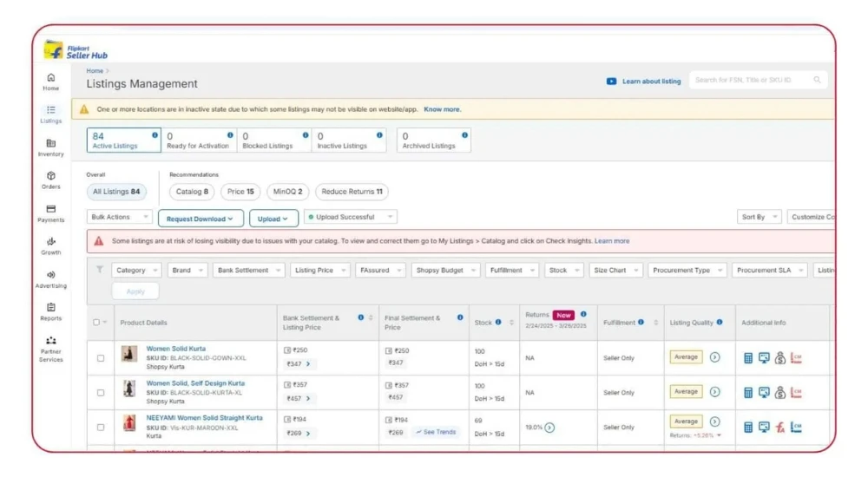Open the Brand filter dropdown
Viewport: 868px width, 477px height.
(187, 270)
